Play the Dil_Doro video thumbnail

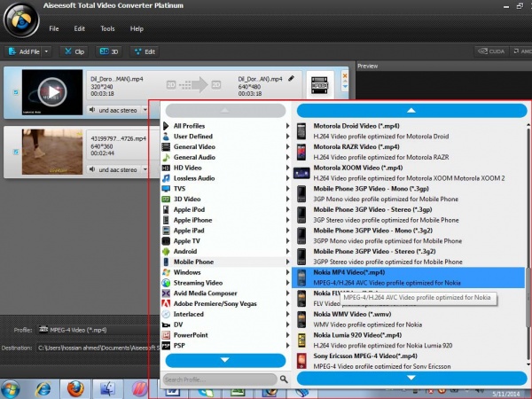coord(52,92)
